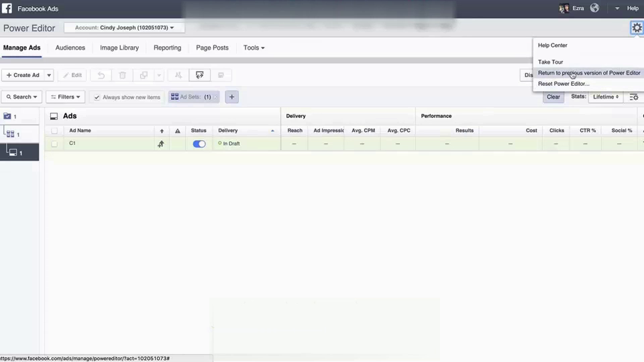Screen dimensions: 644x362
Task: Click the Ad Name column header
Action: click(80, 131)
